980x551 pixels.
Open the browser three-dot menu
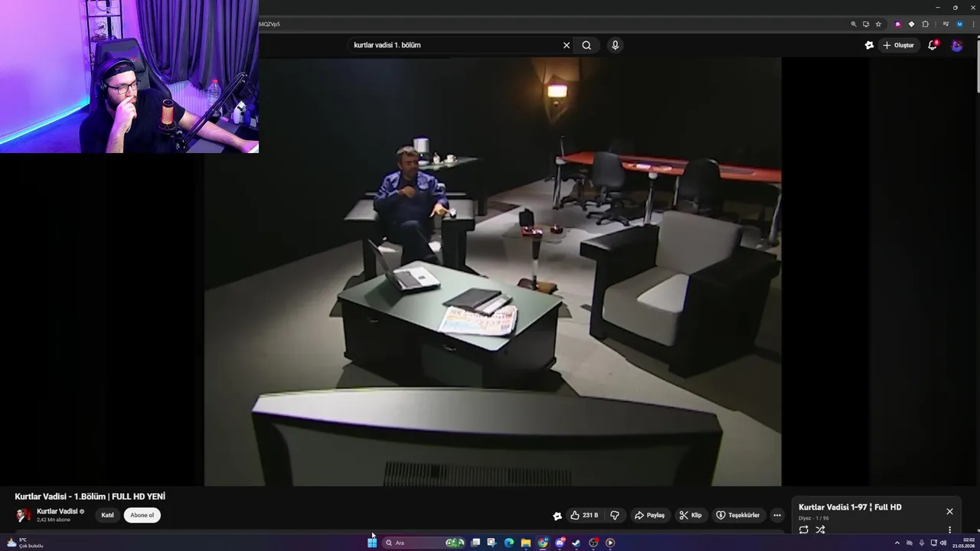(x=973, y=24)
